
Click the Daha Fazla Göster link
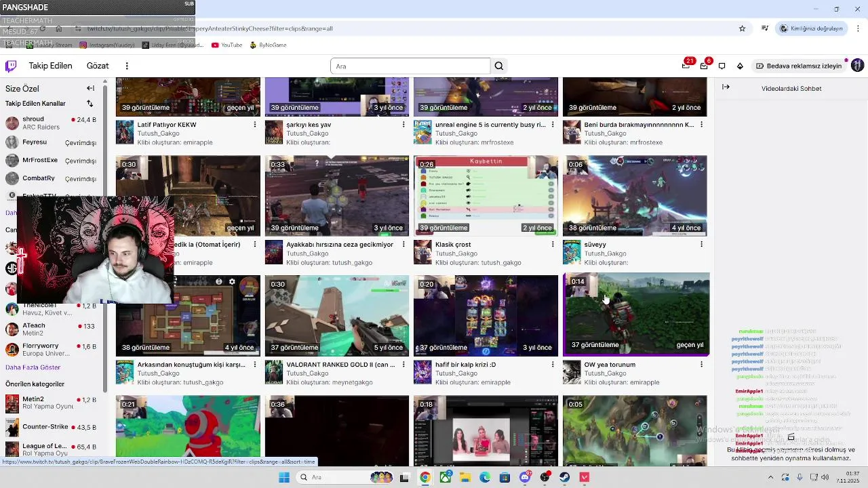pyautogui.click(x=33, y=367)
